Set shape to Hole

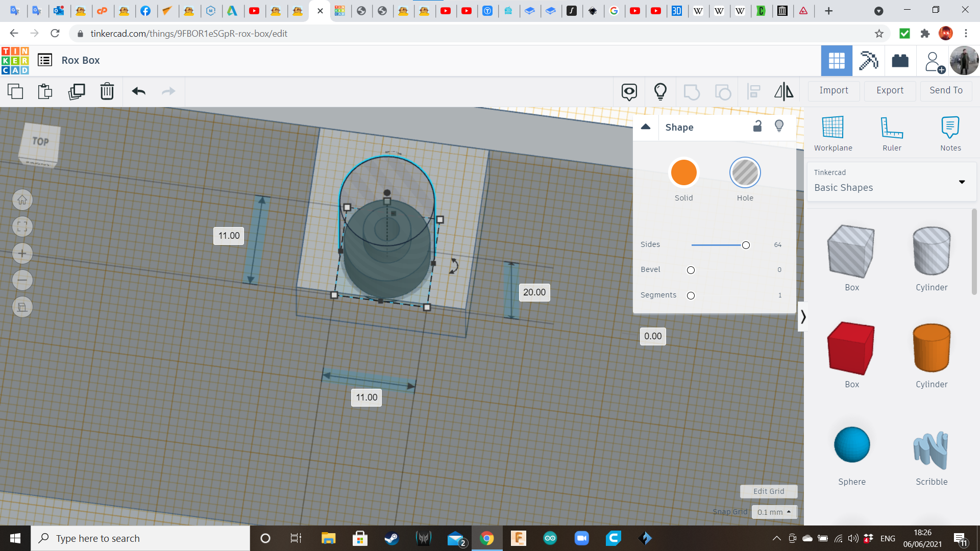pos(745,172)
